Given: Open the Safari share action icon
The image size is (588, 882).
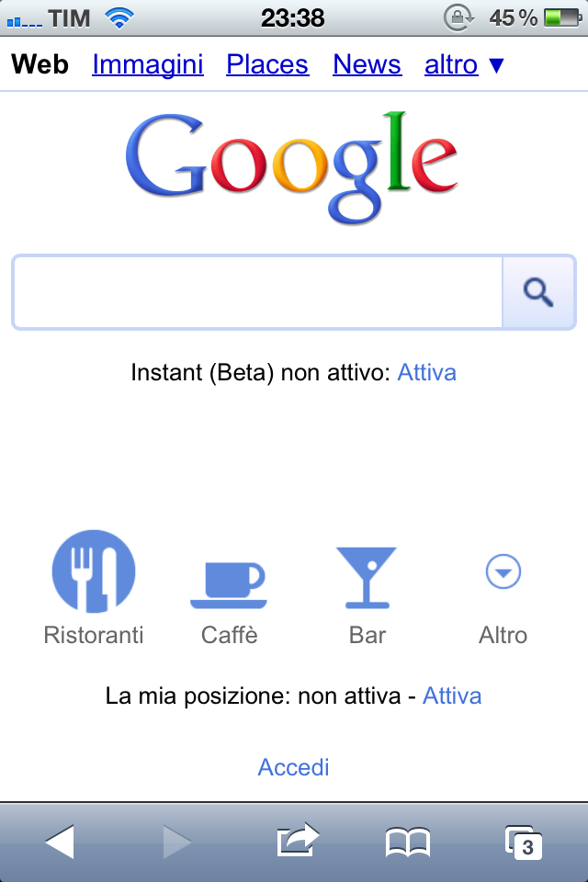Looking at the screenshot, I should (298, 841).
